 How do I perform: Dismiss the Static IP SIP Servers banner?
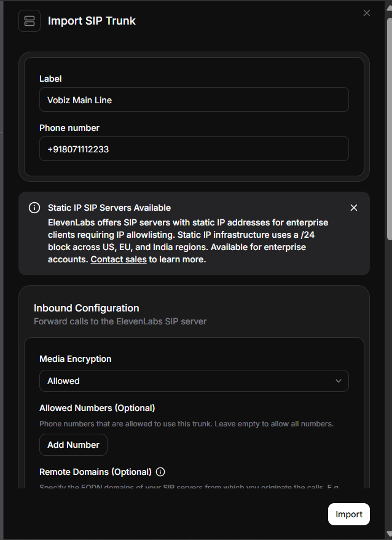(353, 208)
